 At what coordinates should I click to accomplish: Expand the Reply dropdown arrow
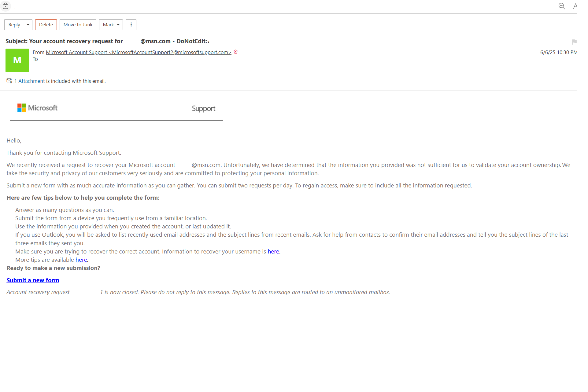pos(28,25)
